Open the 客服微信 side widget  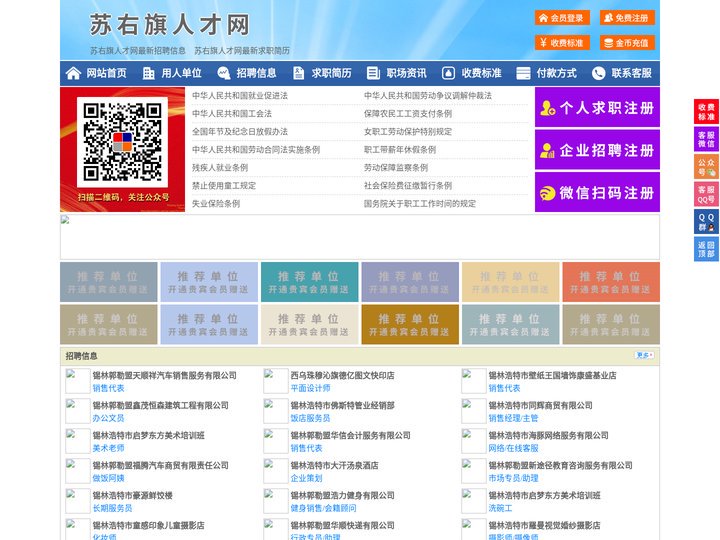coord(706,139)
